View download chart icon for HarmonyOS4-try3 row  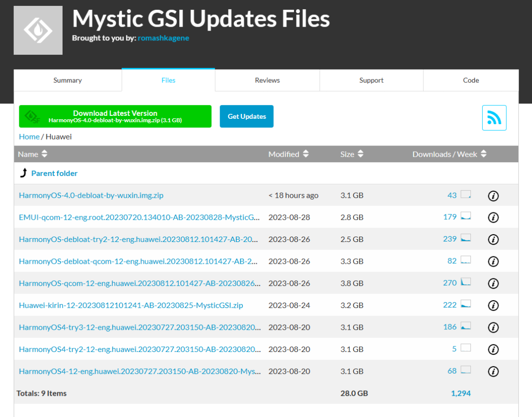point(465,326)
